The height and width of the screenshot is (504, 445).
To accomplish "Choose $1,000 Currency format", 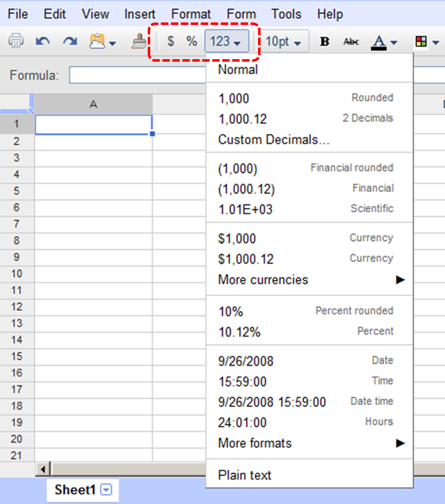I will [309, 239].
